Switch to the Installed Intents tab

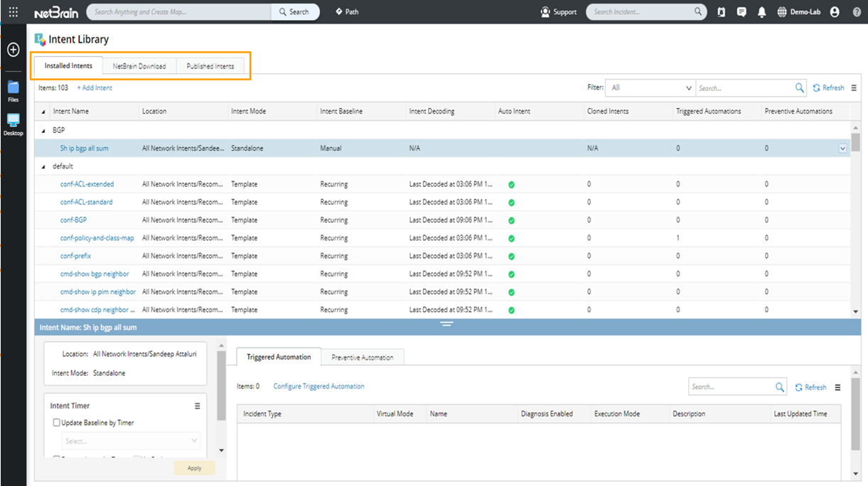point(68,65)
